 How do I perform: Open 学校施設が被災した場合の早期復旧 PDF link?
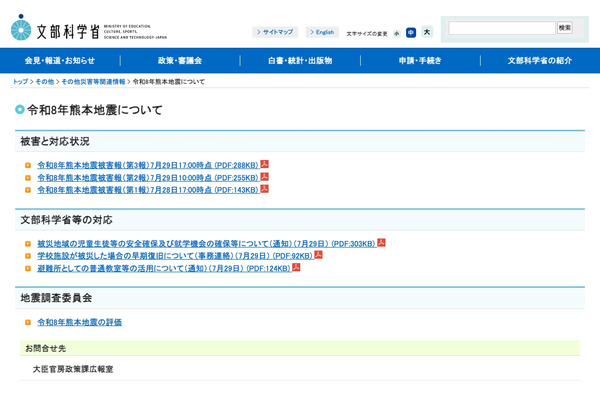[175, 256]
